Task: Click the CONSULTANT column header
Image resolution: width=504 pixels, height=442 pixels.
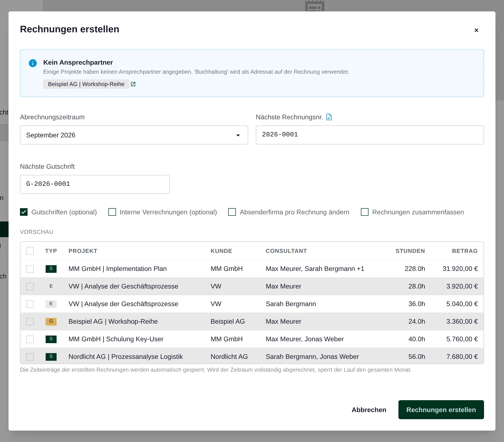Action: coord(286,251)
